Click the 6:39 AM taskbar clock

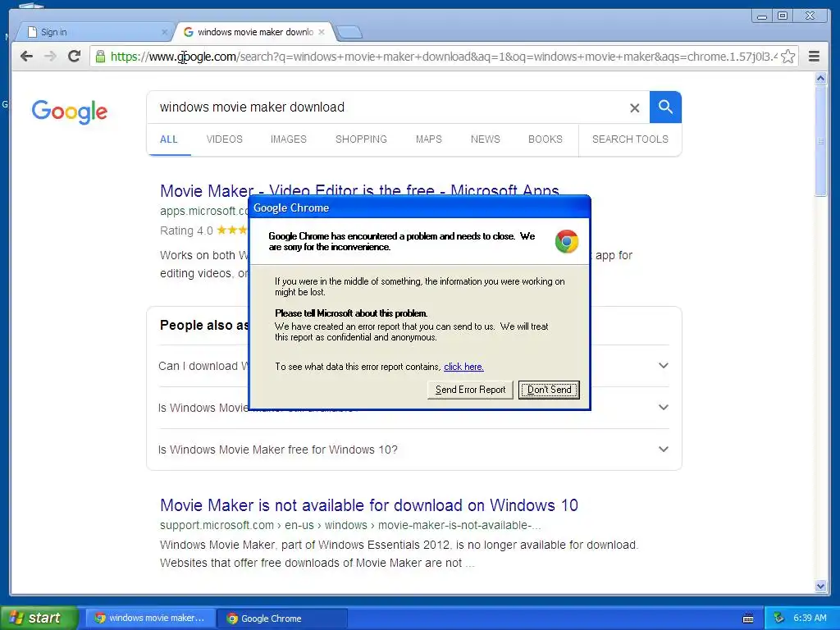[x=810, y=618]
